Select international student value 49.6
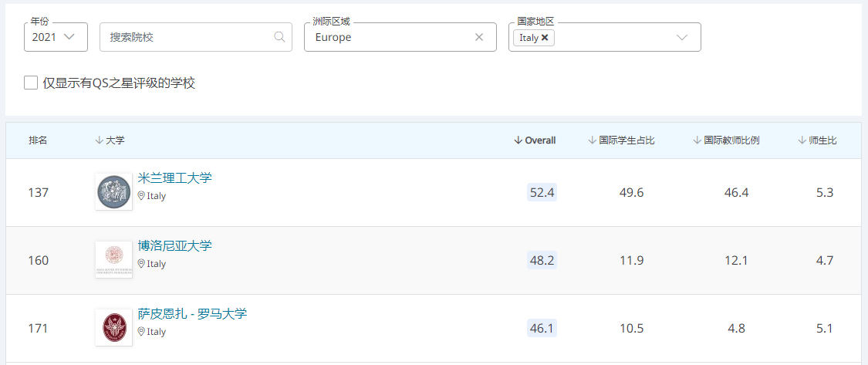868x365 pixels. pyautogui.click(x=632, y=193)
